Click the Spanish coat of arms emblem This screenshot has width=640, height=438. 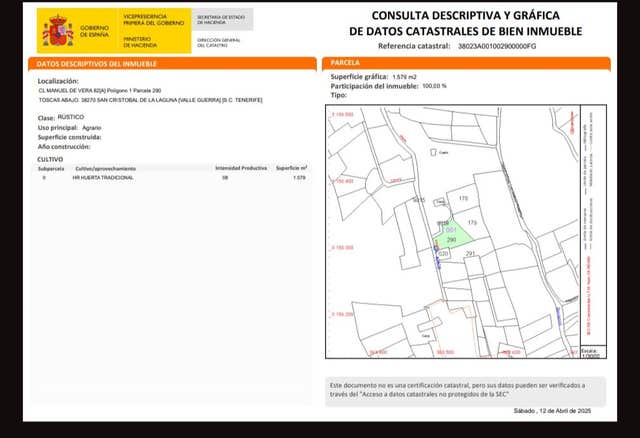[x=58, y=30]
